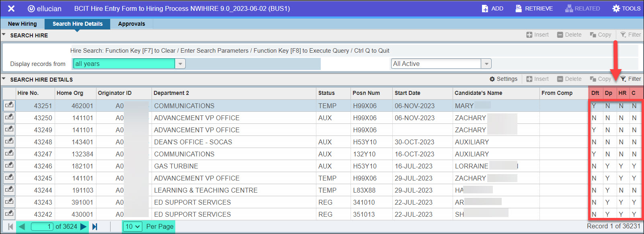This screenshot has height=234, width=644.
Task: Collapse the SEARCH HIRE section
Action: (4, 35)
